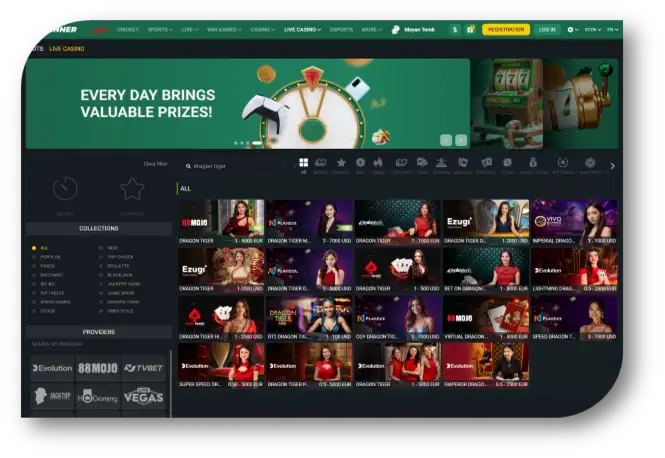Click the search magnifier icon
Viewport: 665px width, 458px height.
coord(188,166)
